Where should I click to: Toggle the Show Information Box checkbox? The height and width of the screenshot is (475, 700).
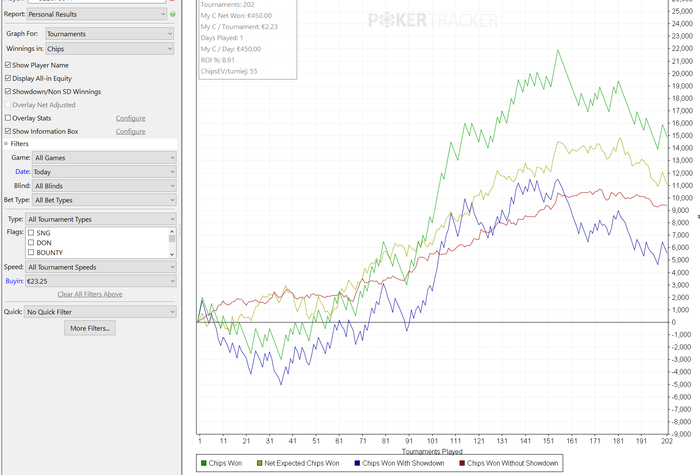(8, 131)
